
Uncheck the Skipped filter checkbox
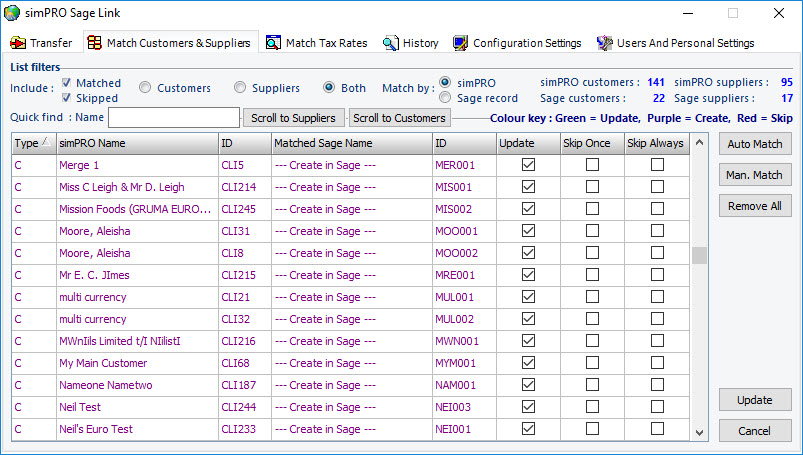click(67, 98)
